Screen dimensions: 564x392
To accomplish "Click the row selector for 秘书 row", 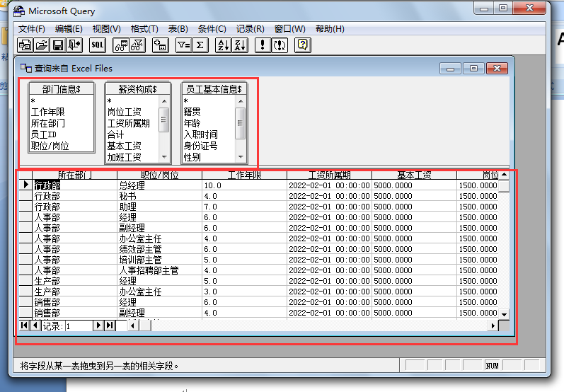I will [25, 196].
